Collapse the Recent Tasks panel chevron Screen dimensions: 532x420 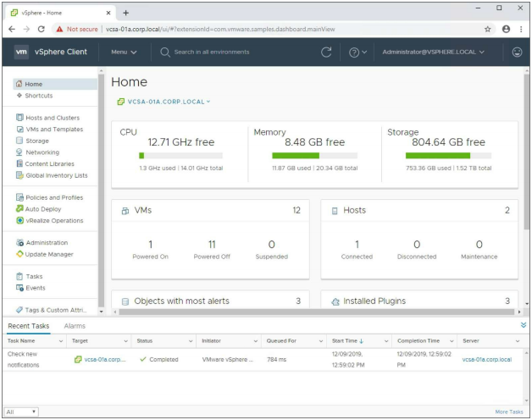click(524, 324)
